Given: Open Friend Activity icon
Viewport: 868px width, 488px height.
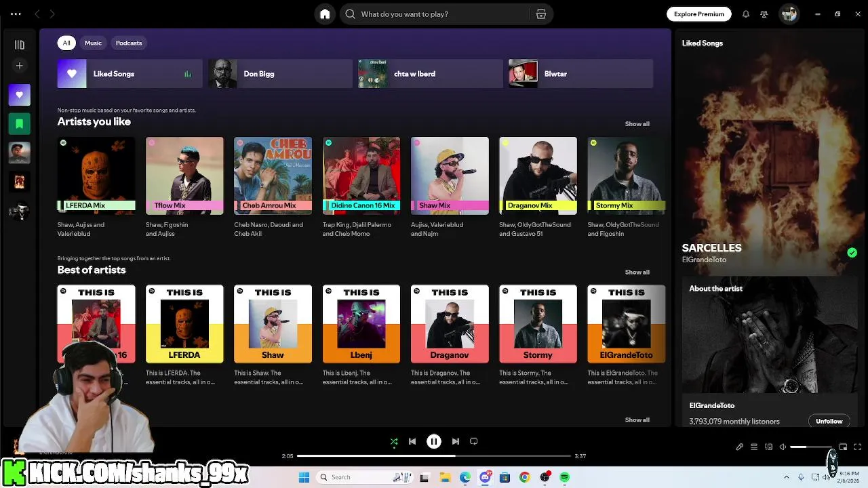Looking at the screenshot, I should point(764,14).
